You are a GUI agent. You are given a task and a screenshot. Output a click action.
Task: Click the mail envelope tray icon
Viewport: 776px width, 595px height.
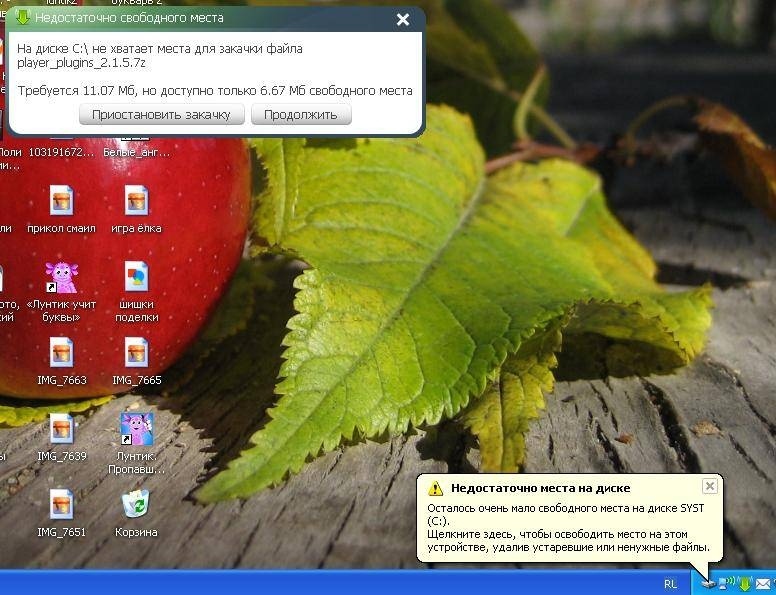tap(763, 583)
